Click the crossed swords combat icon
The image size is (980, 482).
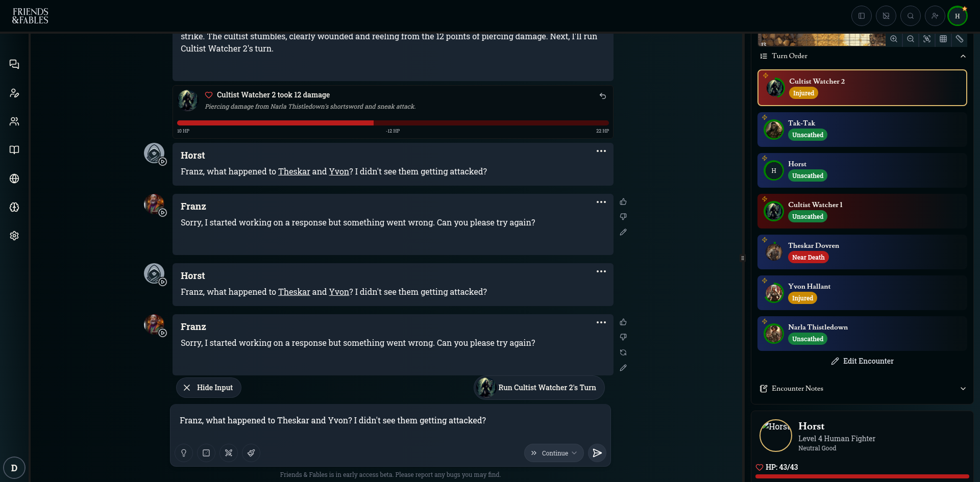coord(229,453)
